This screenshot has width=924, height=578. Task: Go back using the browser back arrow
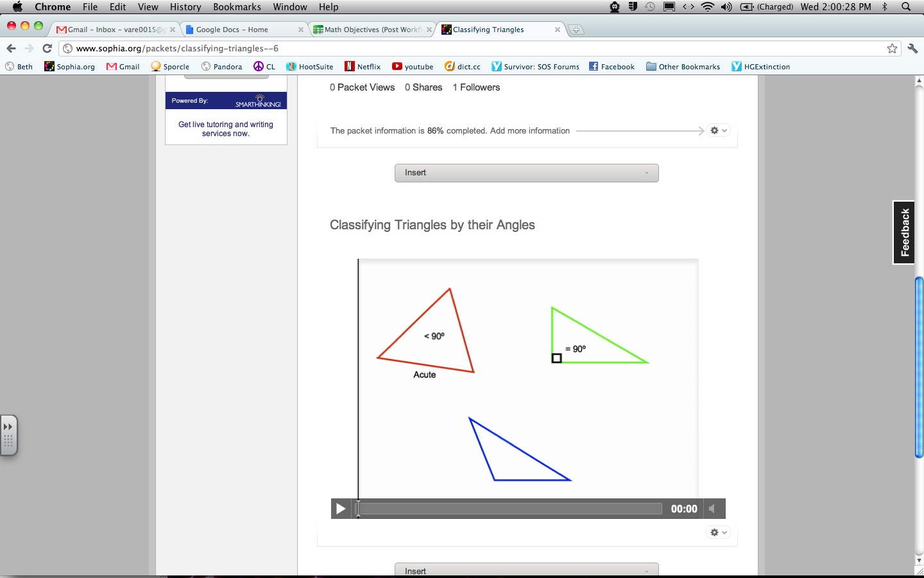[x=11, y=48]
